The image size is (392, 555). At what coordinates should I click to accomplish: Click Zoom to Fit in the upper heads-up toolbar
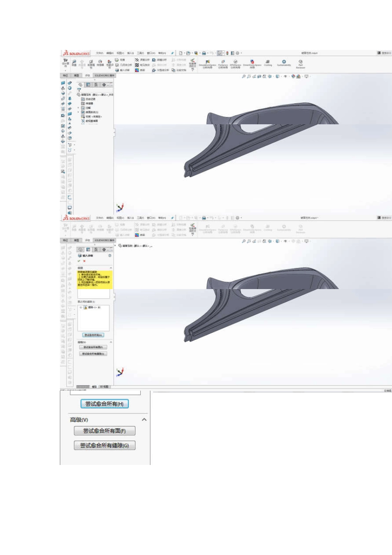pyautogui.click(x=243, y=76)
